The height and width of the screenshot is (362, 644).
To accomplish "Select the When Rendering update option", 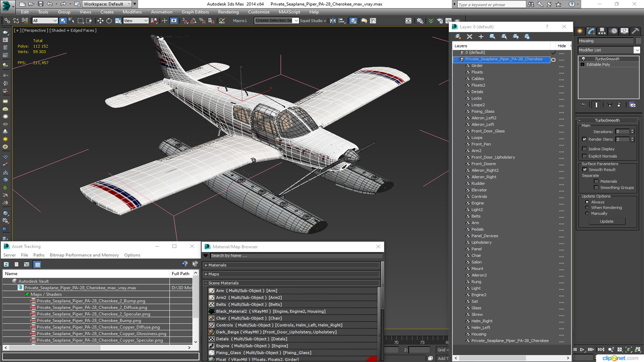I will pos(587,207).
